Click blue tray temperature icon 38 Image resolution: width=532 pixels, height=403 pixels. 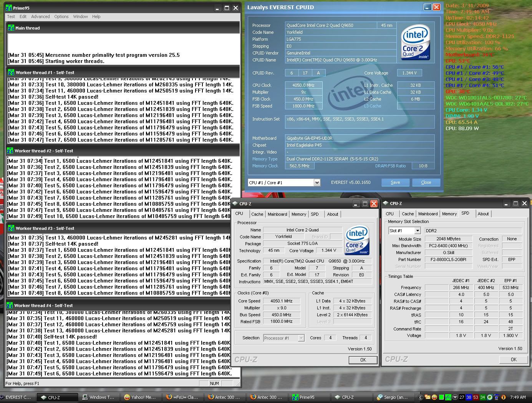tap(469, 397)
